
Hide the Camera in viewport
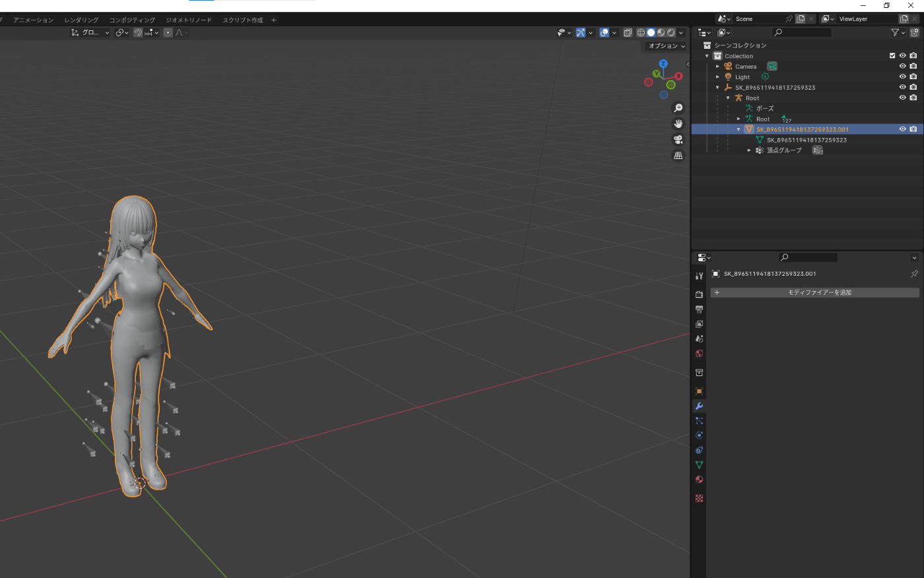pos(903,67)
